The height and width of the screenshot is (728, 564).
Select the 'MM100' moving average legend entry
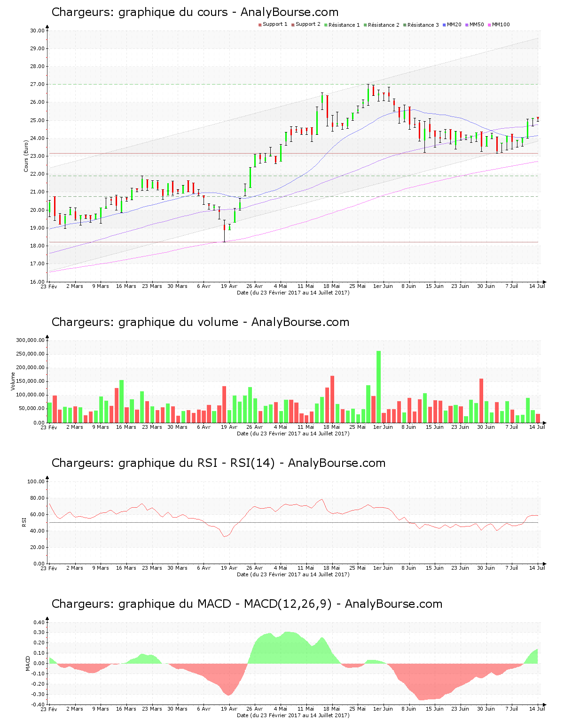(499, 24)
